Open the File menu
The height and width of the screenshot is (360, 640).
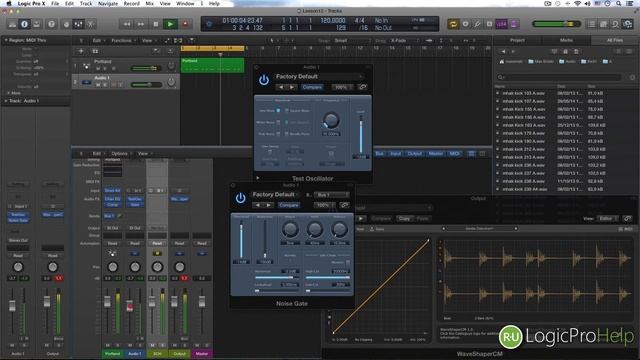click(x=55, y=3)
